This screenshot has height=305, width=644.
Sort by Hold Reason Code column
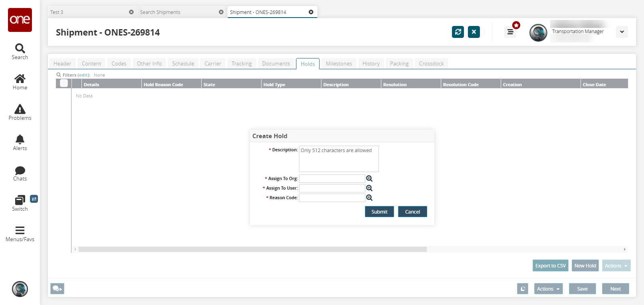pos(171,84)
